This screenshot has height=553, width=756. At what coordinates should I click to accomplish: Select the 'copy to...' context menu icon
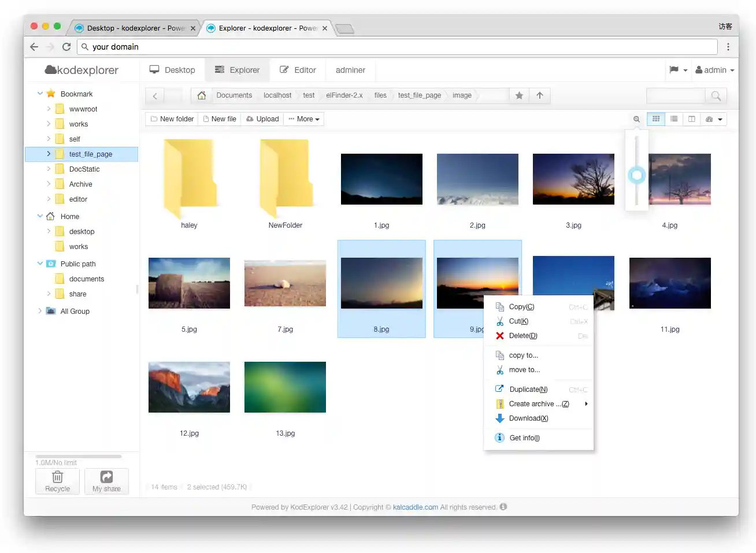499,355
